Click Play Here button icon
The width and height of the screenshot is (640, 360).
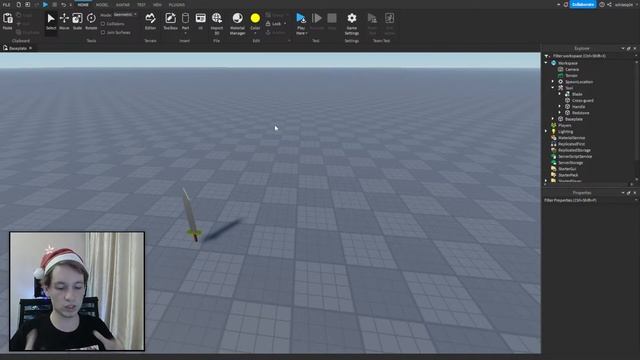[301, 18]
